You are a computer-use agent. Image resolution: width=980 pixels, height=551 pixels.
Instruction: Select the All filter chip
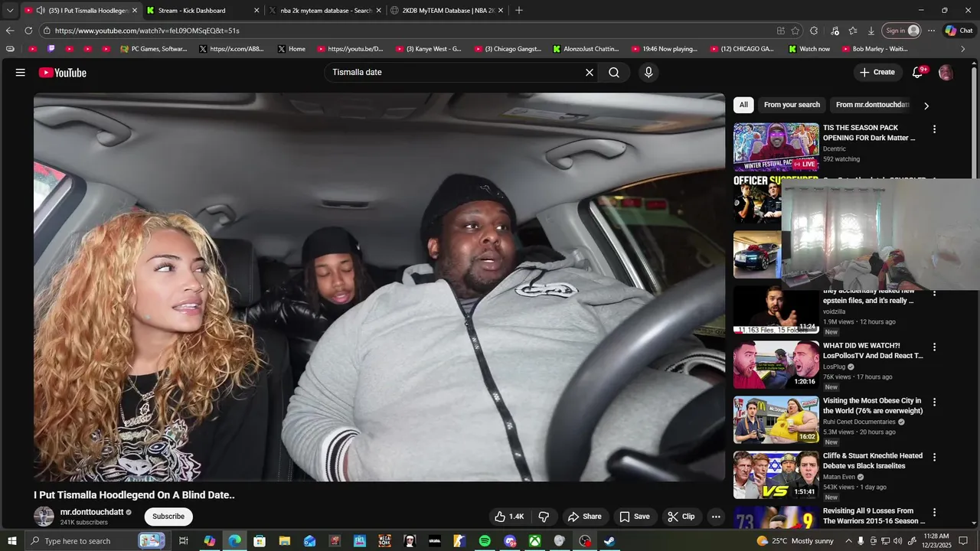point(743,105)
